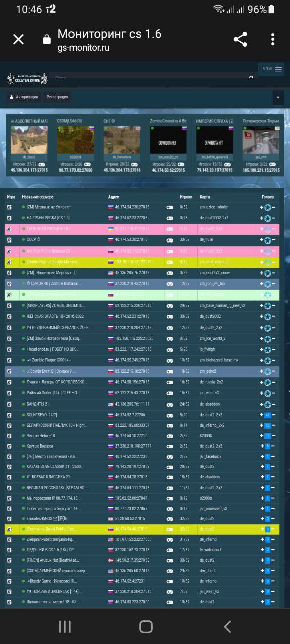Open the hamburger MENU button

272,69
